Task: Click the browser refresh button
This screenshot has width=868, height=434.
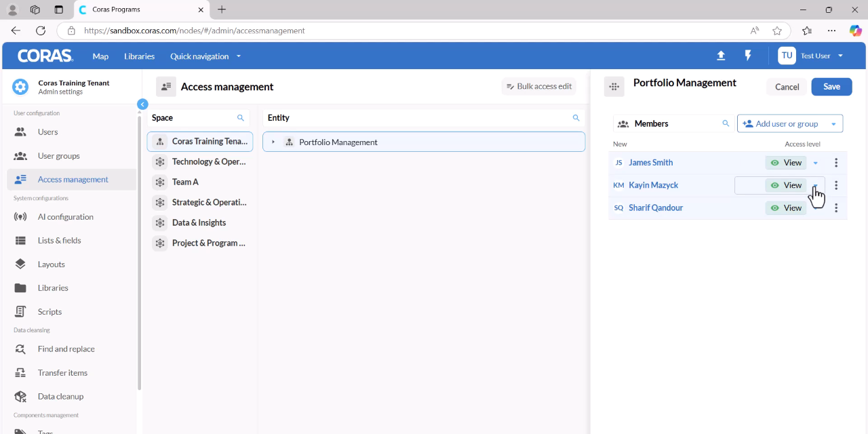Action: 41,31
